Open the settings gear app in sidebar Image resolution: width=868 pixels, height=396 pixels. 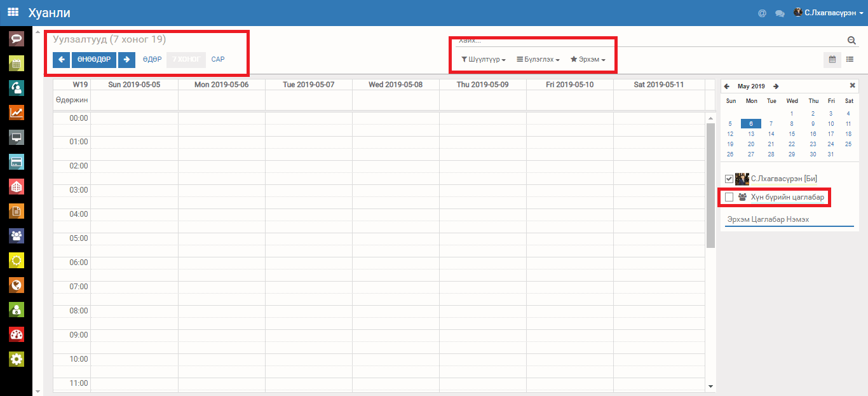coord(17,359)
